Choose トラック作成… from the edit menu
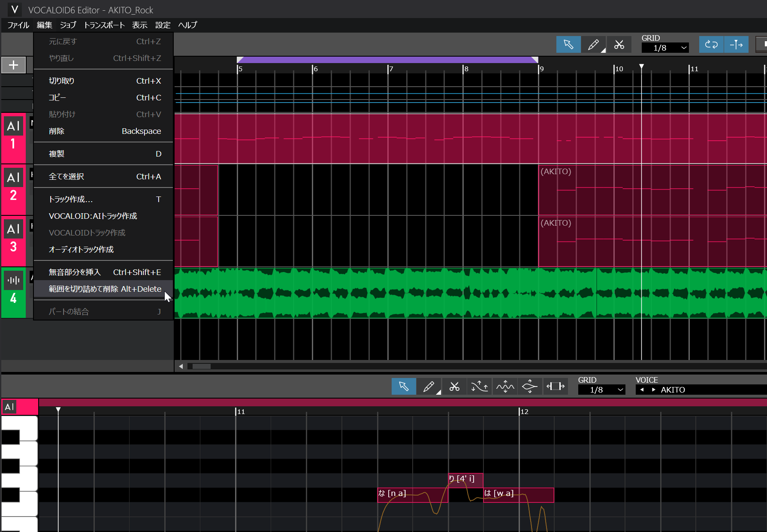Image resolution: width=767 pixels, height=532 pixels. point(103,199)
